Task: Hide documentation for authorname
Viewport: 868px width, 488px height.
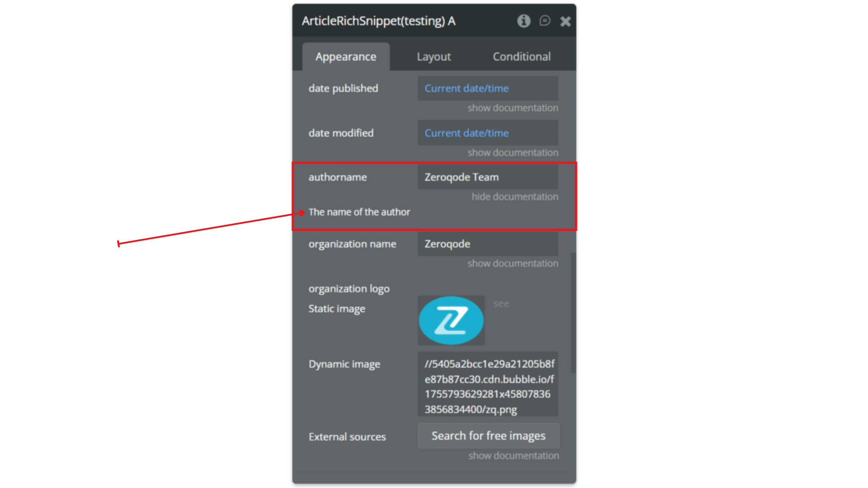Action: 515,197
